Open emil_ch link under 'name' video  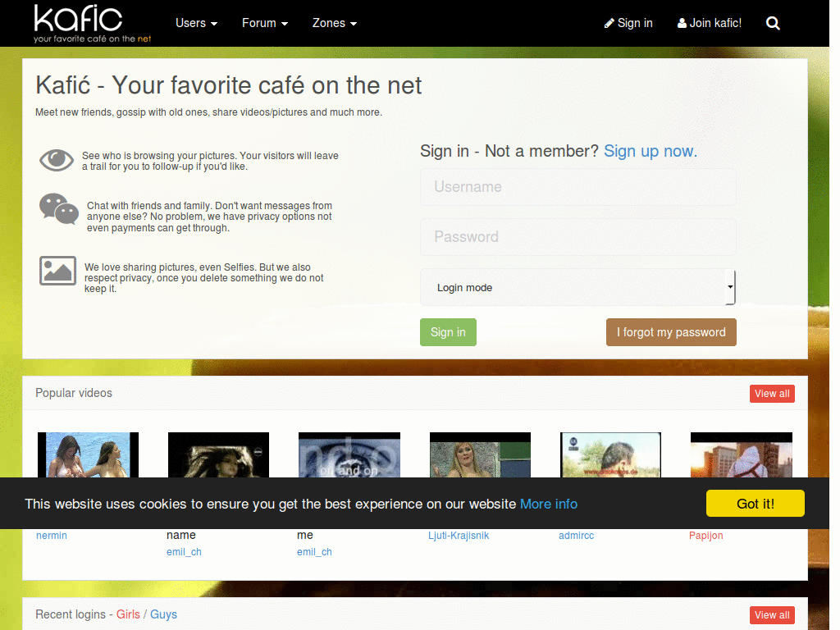pos(184,552)
